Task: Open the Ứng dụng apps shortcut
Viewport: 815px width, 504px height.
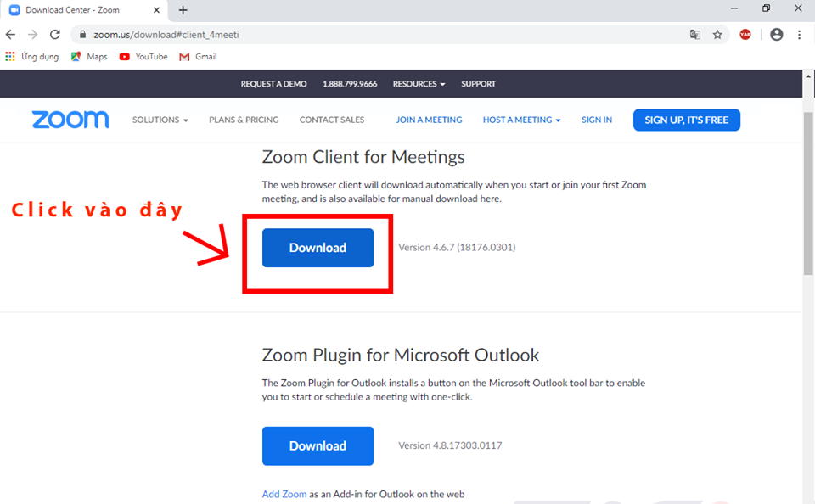Action: (x=33, y=57)
